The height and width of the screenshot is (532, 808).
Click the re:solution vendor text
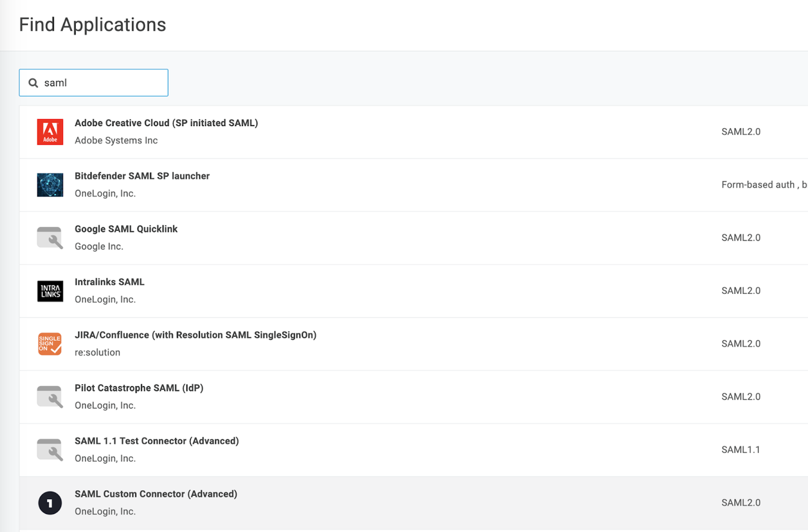[98, 352]
